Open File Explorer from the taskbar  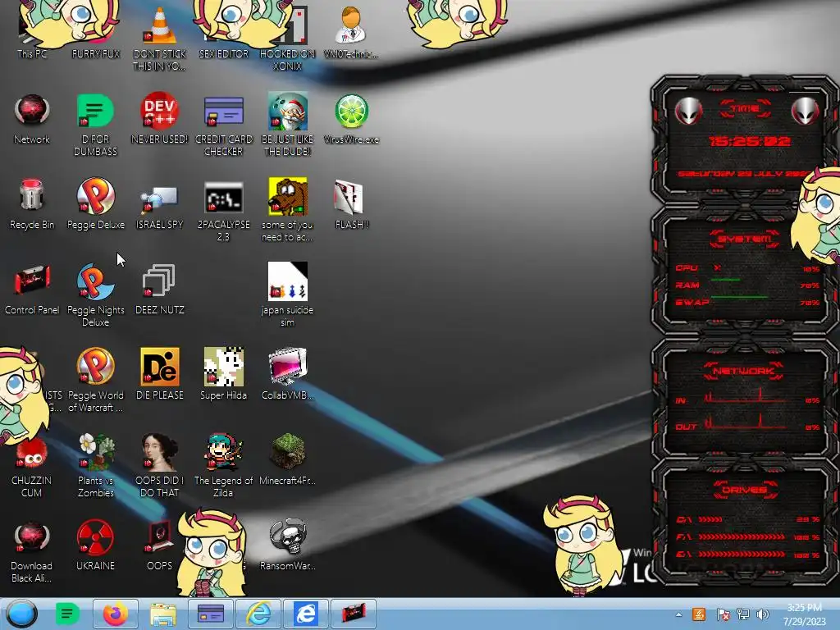click(163, 614)
